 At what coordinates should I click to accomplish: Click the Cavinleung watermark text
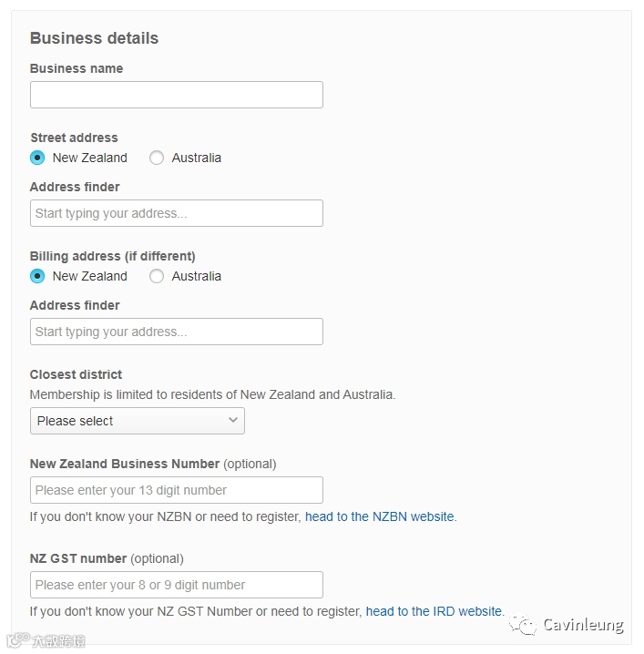click(x=583, y=625)
